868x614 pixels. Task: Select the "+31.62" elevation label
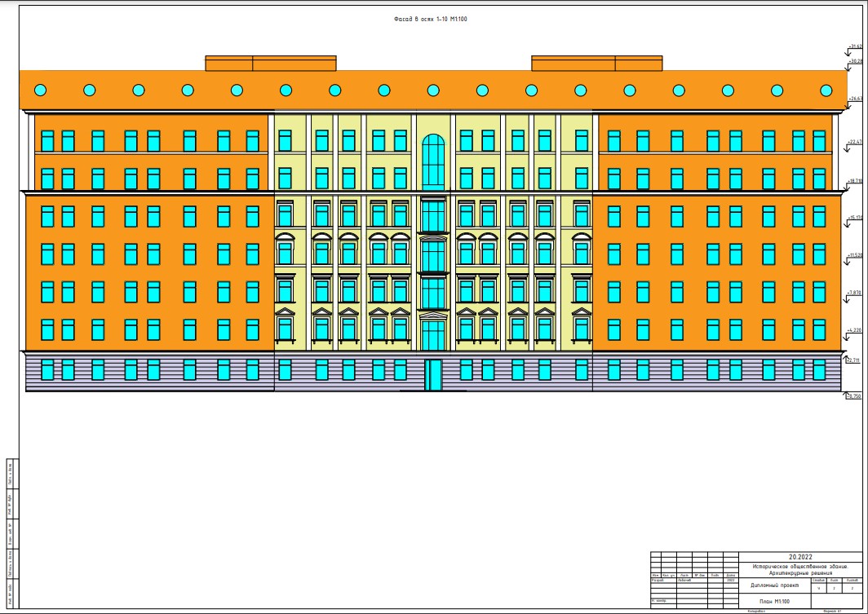tap(856, 46)
